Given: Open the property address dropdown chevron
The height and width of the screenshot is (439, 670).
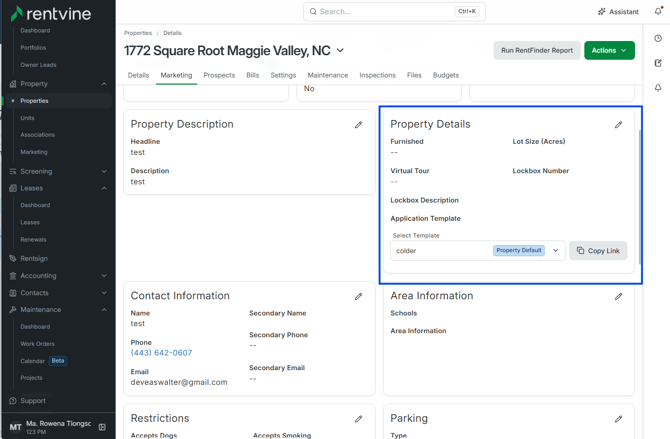Looking at the screenshot, I should point(340,50).
